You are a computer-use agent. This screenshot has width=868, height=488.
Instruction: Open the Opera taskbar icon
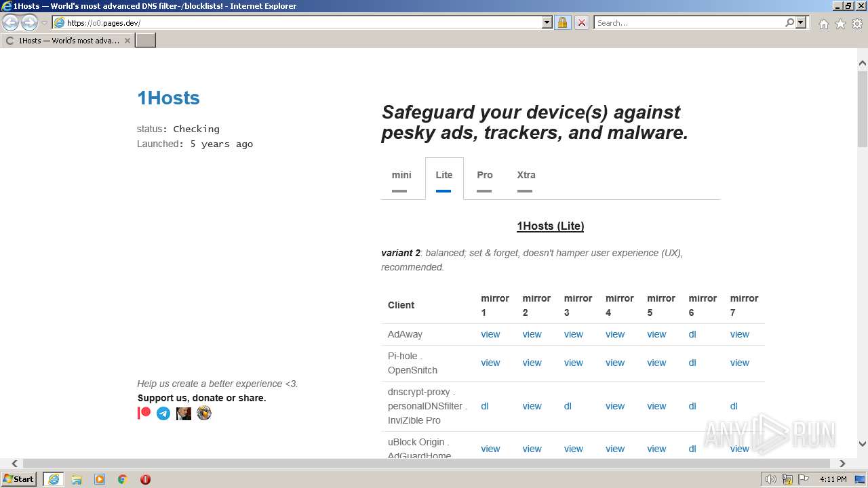[145, 479]
